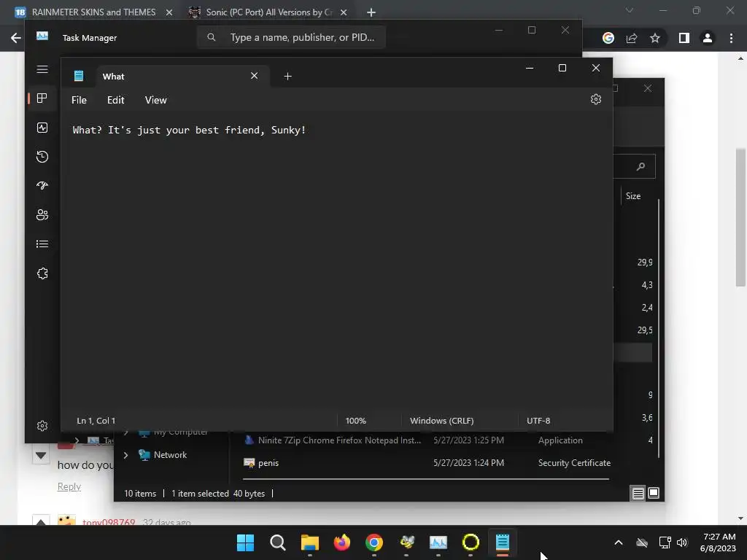Open Users page in Task Manager sidebar
This screenshot has width=747, height=560.
[x=42, y=215]
